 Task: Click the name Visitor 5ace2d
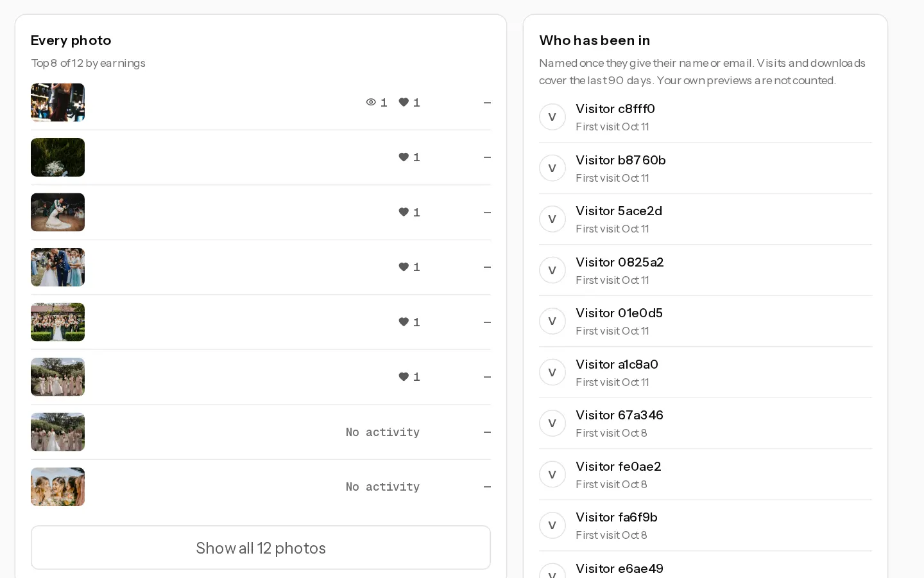coord(619,211)
